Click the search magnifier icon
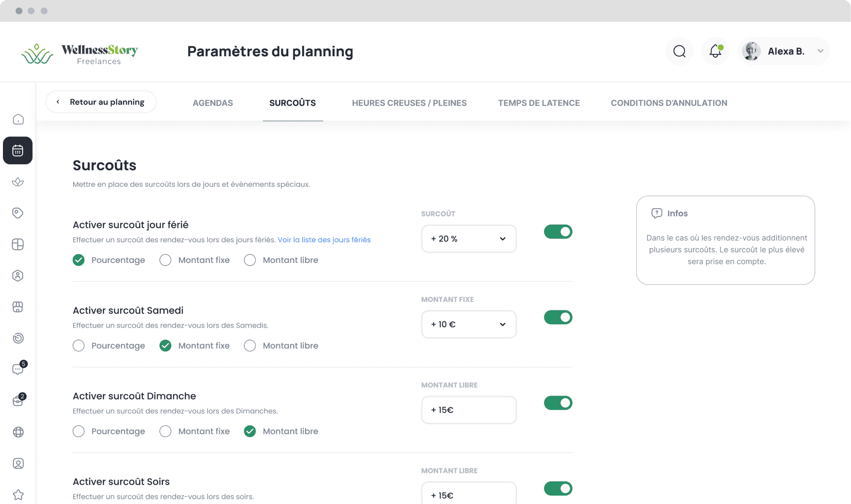 (680, 51)
